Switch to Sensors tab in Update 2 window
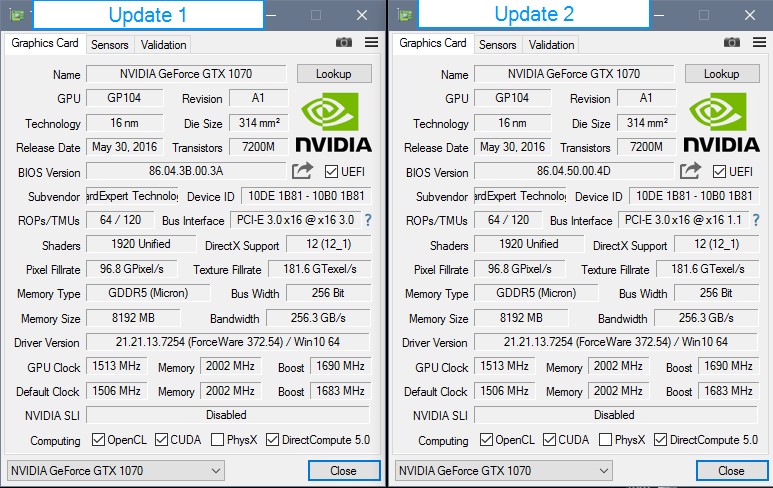The width and height of the screenshot is (773, 488). 497,45
